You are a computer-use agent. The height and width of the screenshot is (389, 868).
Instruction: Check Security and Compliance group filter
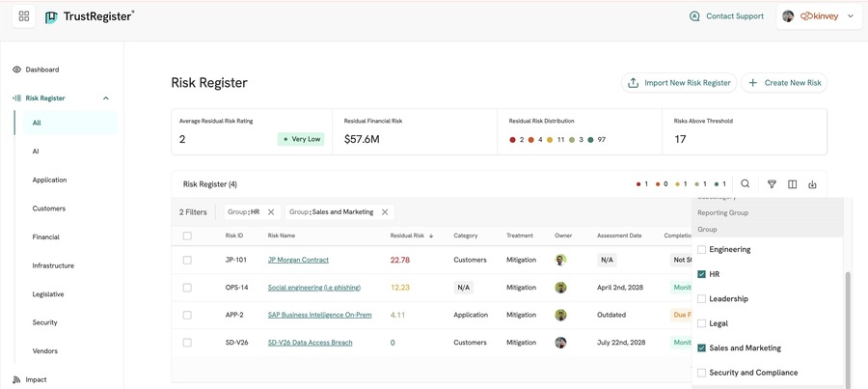coord(701,373)
